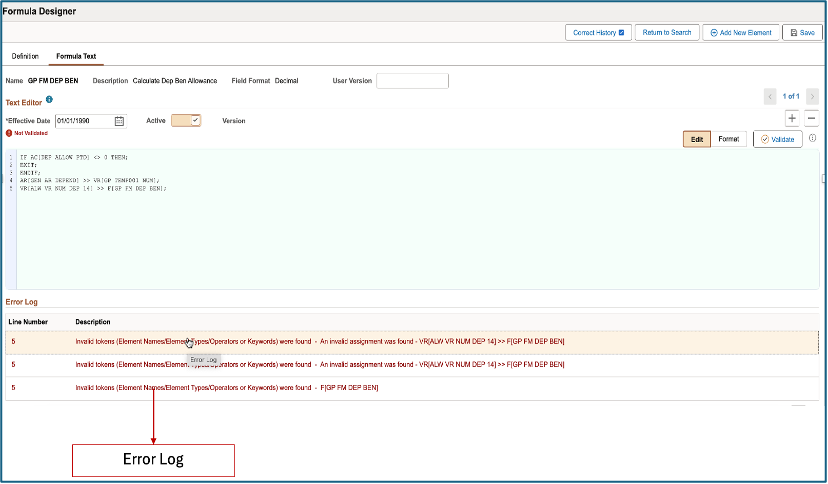Go to next row arrow
The width and height of the screenshot is (828, 484).
[x=812, y=96]
